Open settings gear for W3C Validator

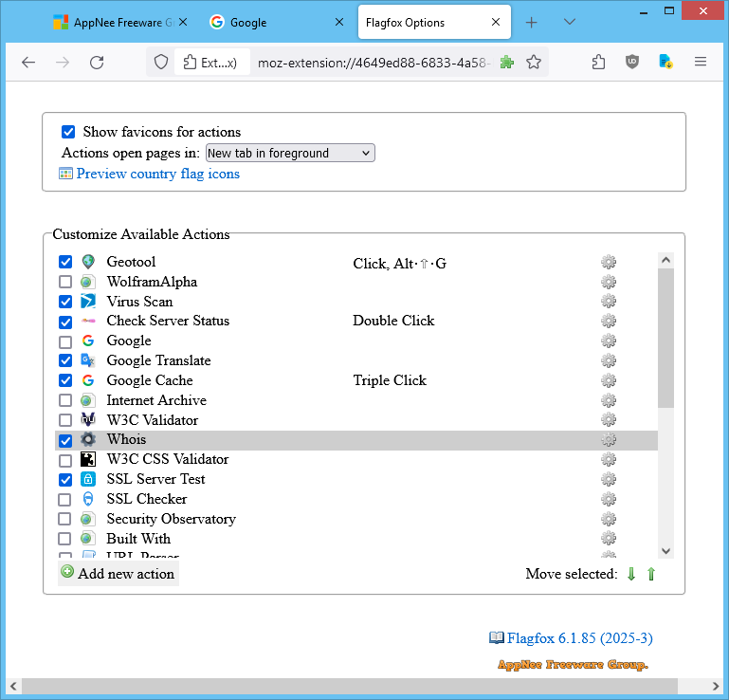point(608,420)
